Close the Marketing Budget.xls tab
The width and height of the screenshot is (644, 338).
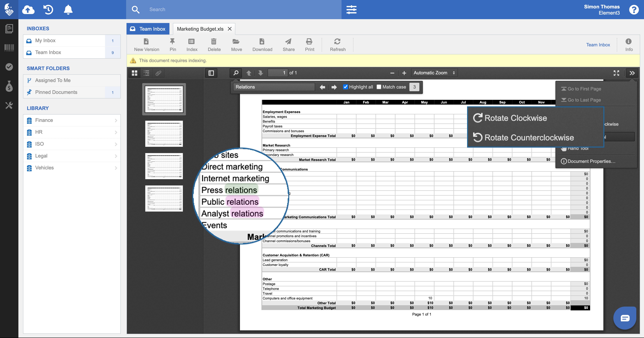(x=229, y=29)
